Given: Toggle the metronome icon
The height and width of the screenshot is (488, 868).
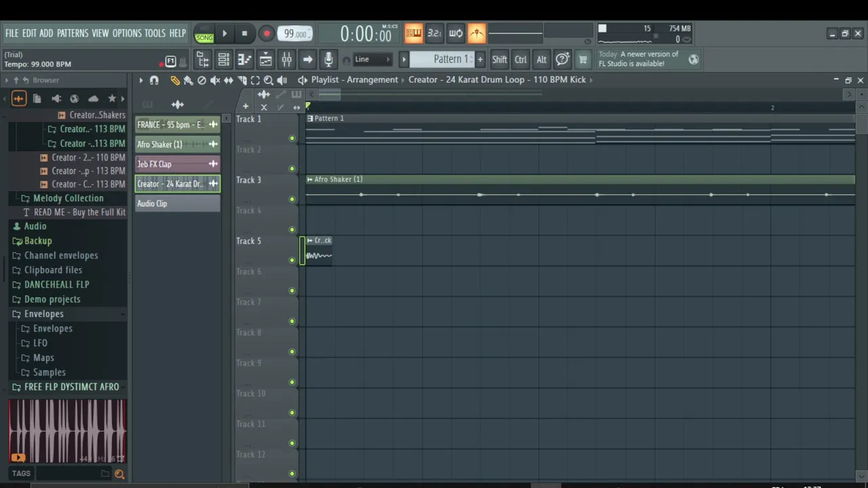Looking at the screenshot, I should (x=477, y=33).
